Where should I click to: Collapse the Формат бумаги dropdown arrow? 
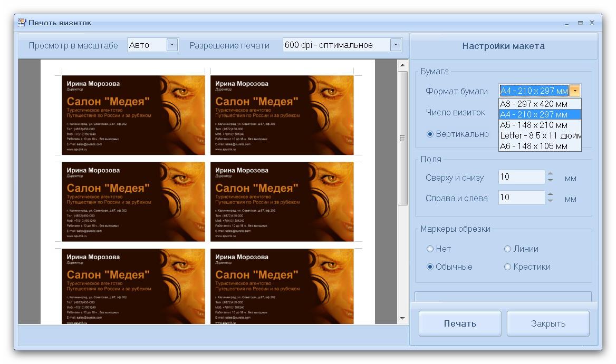tap(575, 91)
